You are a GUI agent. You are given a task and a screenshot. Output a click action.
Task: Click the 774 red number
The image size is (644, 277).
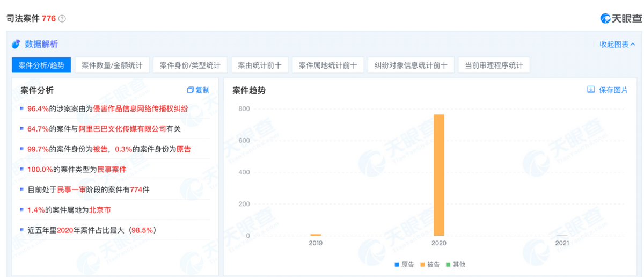pyautogui.click(x=136, y=190)
